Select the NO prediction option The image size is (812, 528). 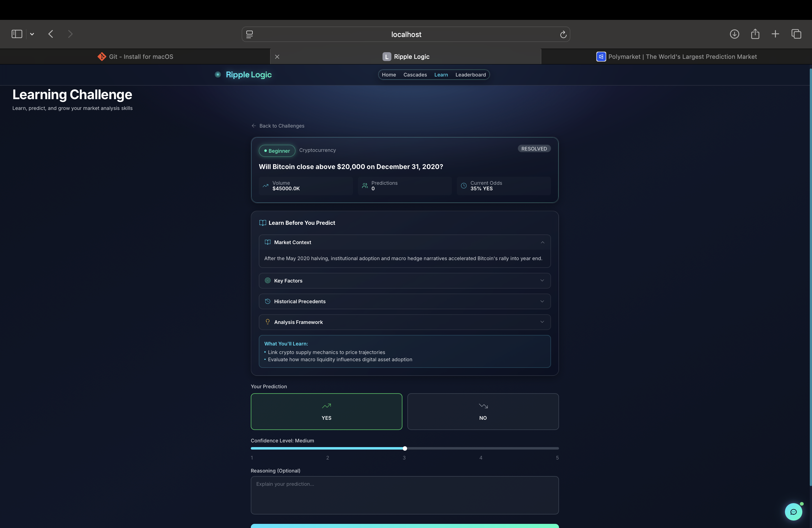pyautogui.click(x=483, y=411)
